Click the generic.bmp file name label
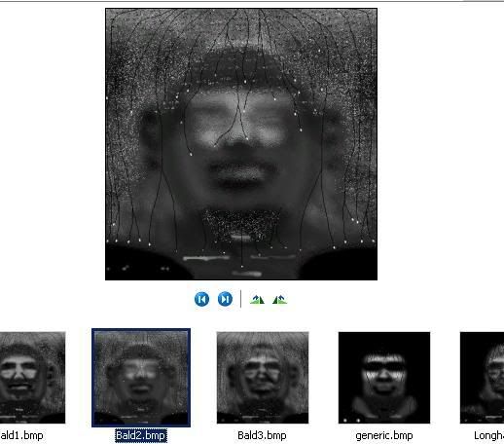 [x=384, y=435]
